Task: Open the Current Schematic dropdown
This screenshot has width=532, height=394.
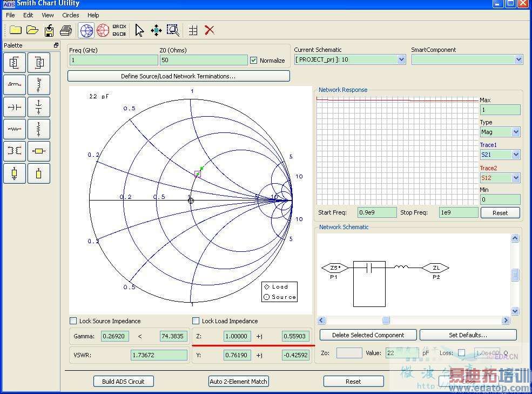Action: point(401,59)
